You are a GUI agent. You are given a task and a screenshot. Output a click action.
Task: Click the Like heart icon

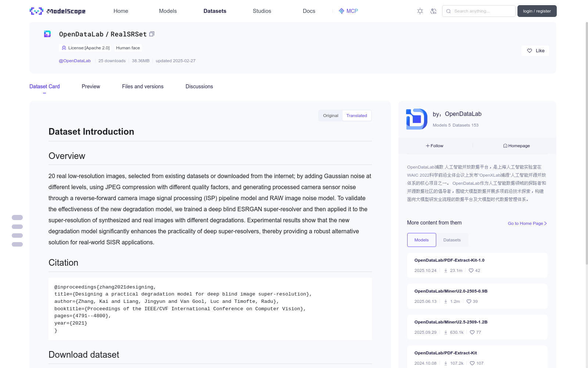pos(530,51)
